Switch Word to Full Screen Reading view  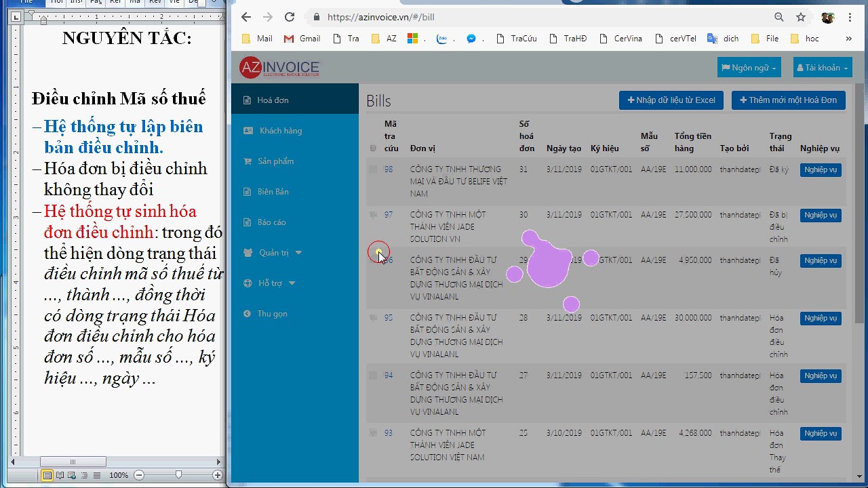[x=60, y=475]
